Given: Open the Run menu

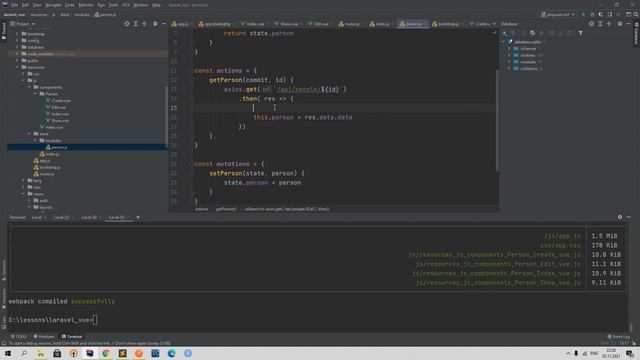Looking at the screenshot, I should (101, 5).
